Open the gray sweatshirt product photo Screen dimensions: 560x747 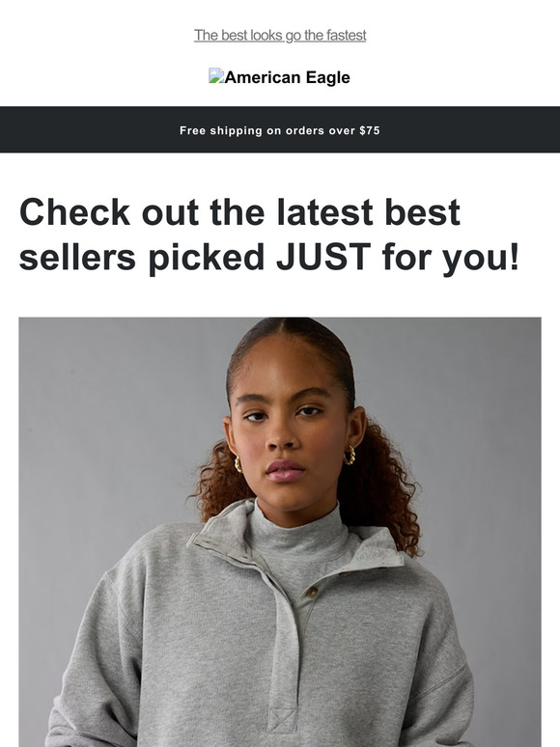point(280,532)
